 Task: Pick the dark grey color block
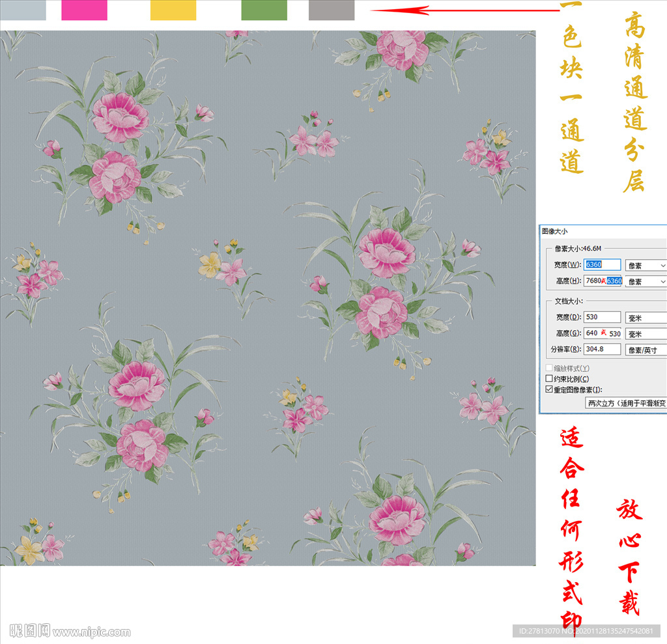coord(332,10)
